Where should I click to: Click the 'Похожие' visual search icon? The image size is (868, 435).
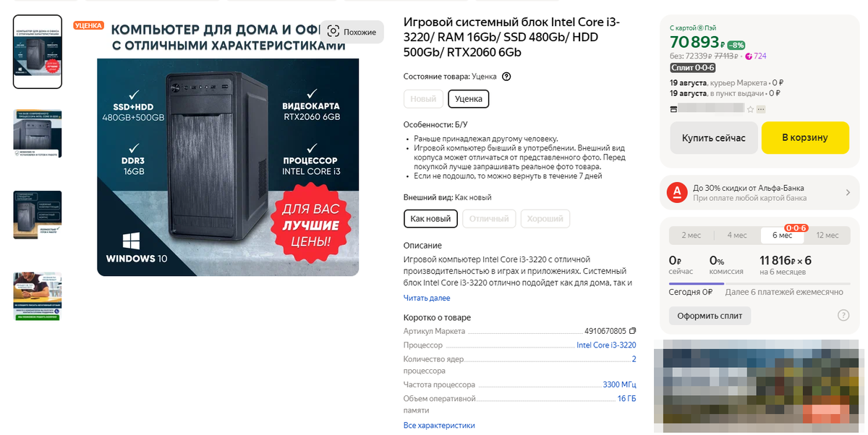click(x=333, y=31)
